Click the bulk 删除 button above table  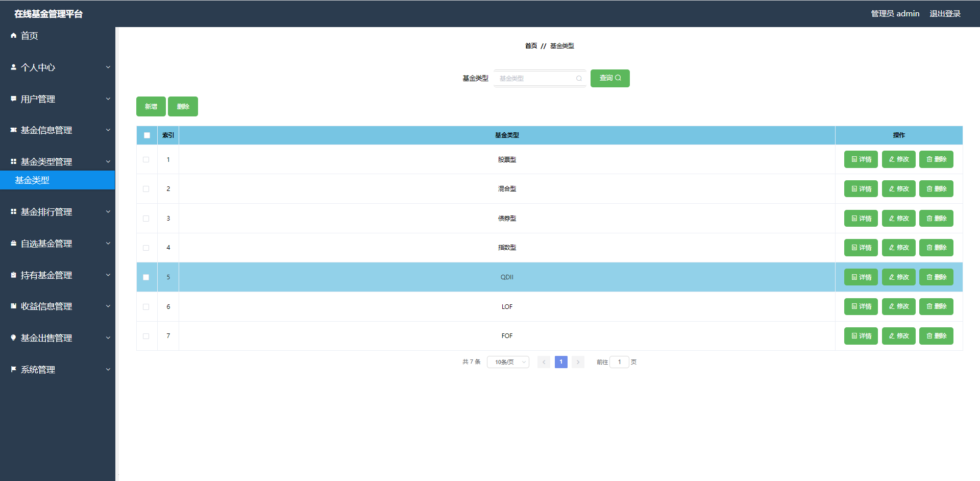tap(183, 106)
